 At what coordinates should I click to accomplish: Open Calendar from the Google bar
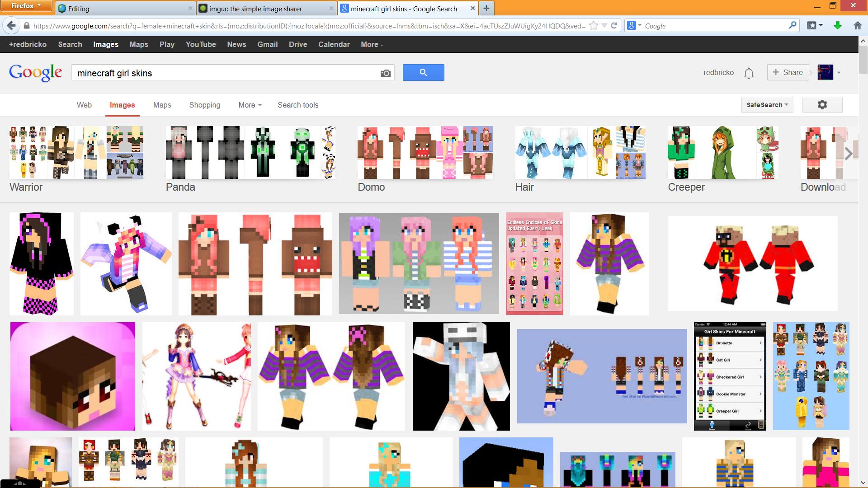[x=334, y=44]
